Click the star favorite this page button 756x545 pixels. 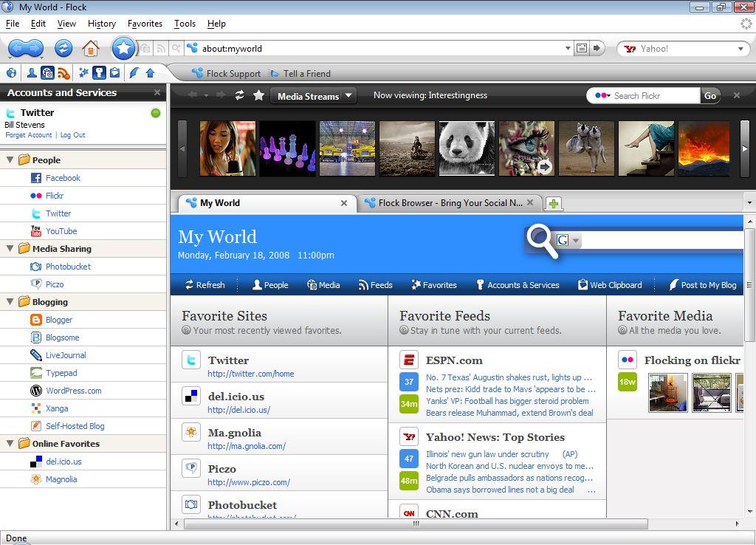point(123,48)
